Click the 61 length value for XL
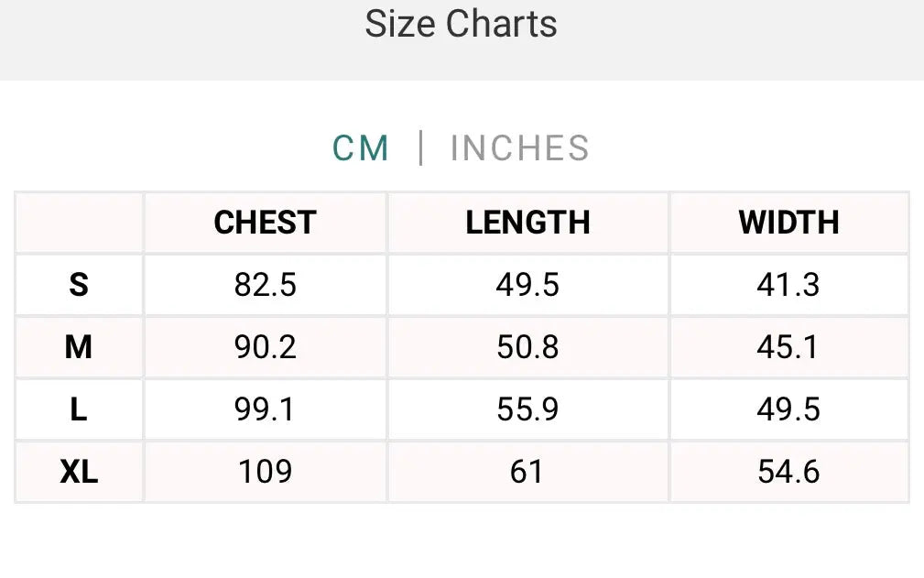The width and height of the screenshot is (924, 578). [x=527, y=472]
